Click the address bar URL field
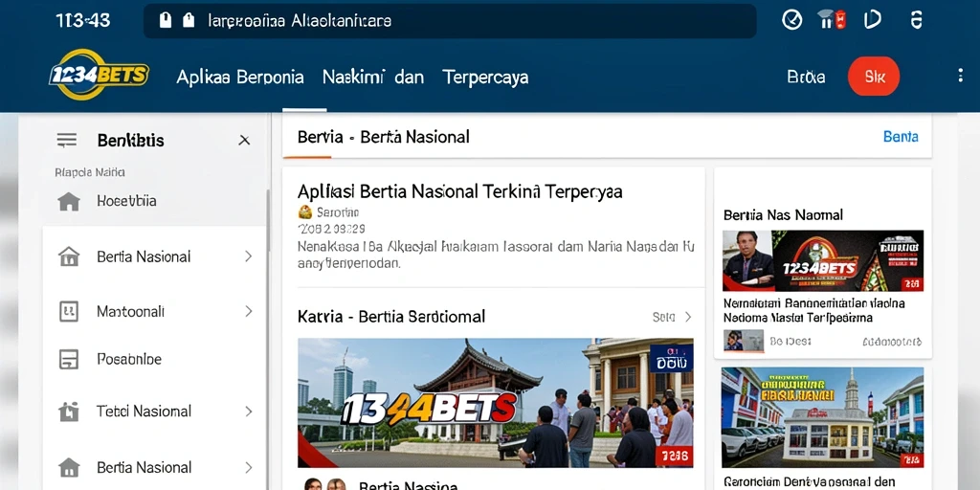 pyautogui.click(x=450, y=21)
